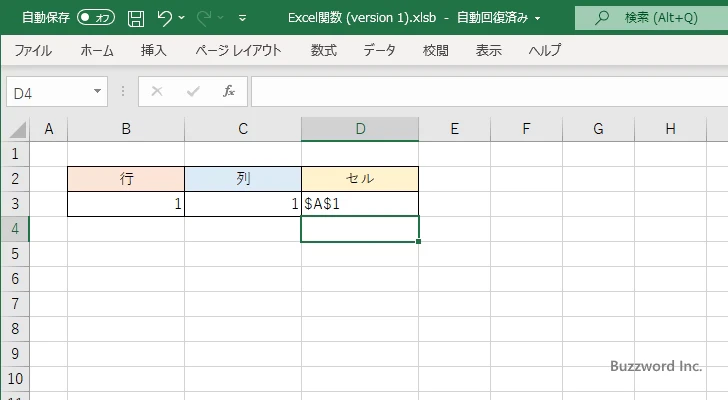Select column D header
This screenshot has height=400, width=728.
pos(360,129)
